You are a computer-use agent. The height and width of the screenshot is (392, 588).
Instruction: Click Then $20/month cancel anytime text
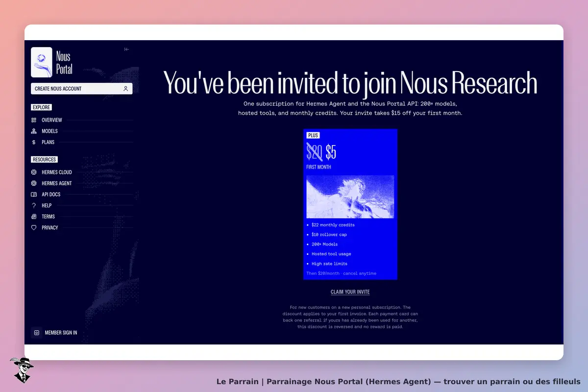pyautogui.click(x=341, y=273)
